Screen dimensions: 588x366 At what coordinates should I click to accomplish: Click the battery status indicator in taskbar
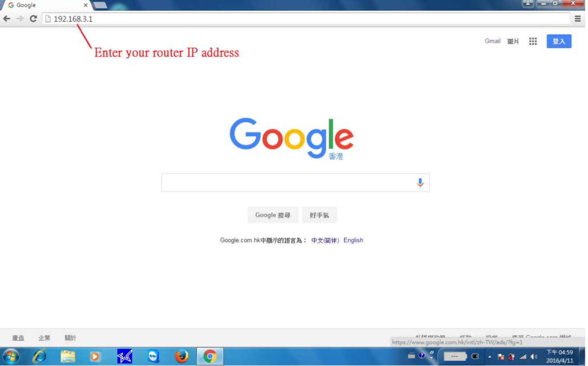[455, 356]
